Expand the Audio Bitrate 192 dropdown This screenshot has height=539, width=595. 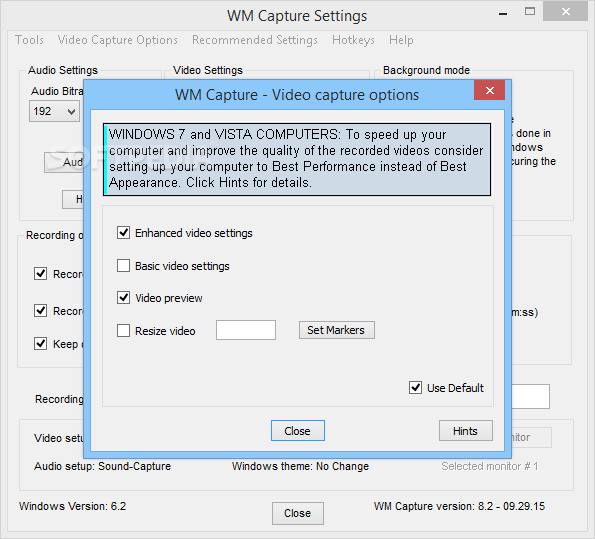pos(54,111)
